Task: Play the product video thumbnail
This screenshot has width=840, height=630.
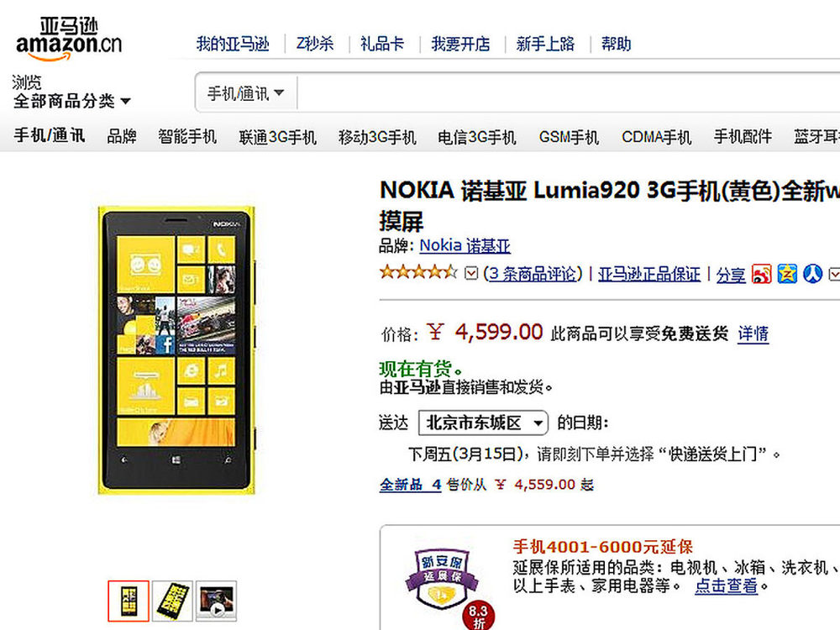Action: (x=216, y=601)
